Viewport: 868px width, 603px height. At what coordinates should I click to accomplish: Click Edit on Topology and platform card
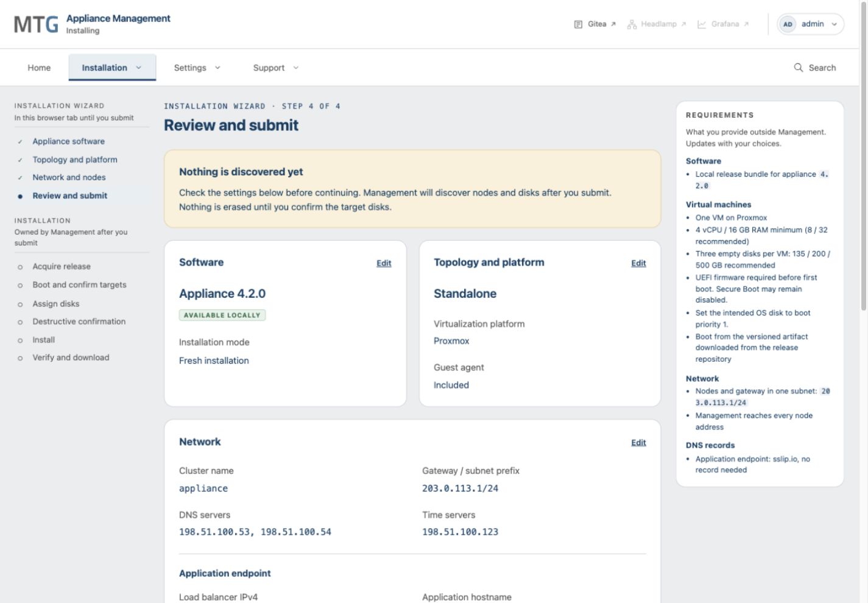point(638,263)
